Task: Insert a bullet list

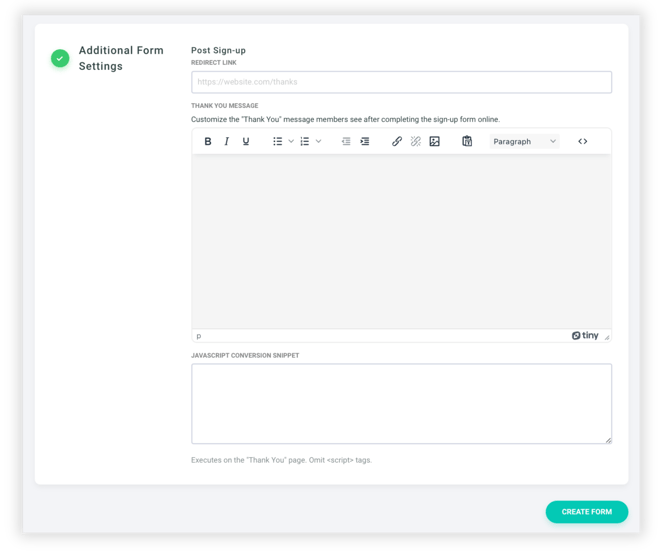Action: (x=277, y=142)
